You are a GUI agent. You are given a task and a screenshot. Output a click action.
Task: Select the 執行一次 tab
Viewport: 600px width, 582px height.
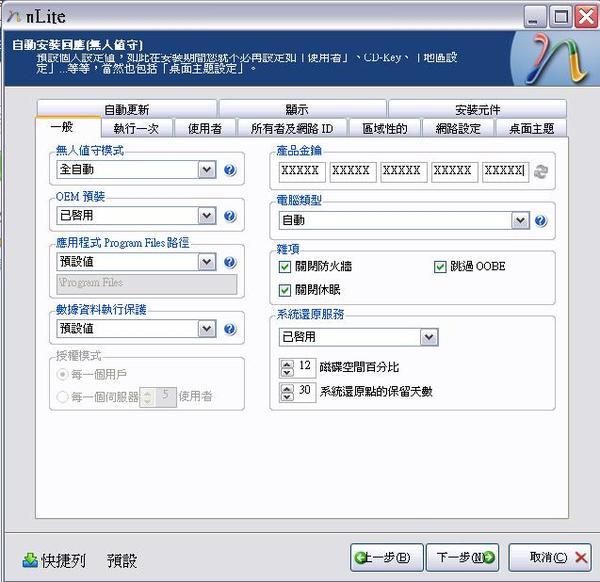pos(137,128)
